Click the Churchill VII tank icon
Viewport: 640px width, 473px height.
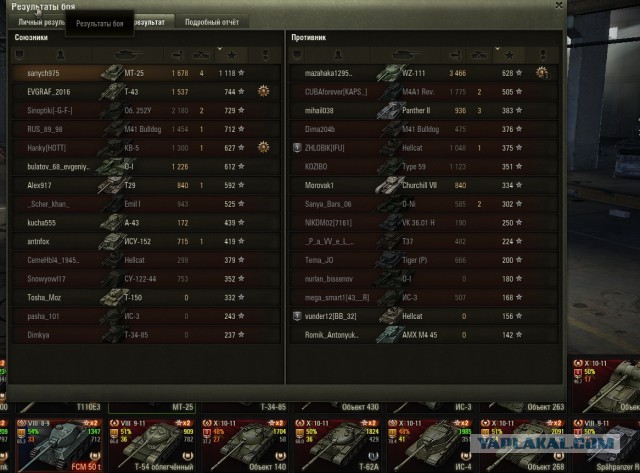coord(389,185)
